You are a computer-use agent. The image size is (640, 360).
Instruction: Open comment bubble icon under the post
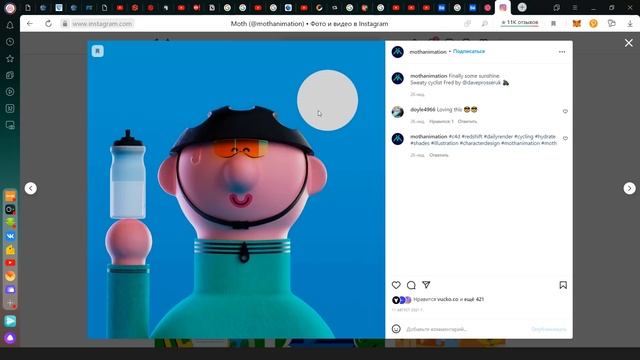coord(411,285)
